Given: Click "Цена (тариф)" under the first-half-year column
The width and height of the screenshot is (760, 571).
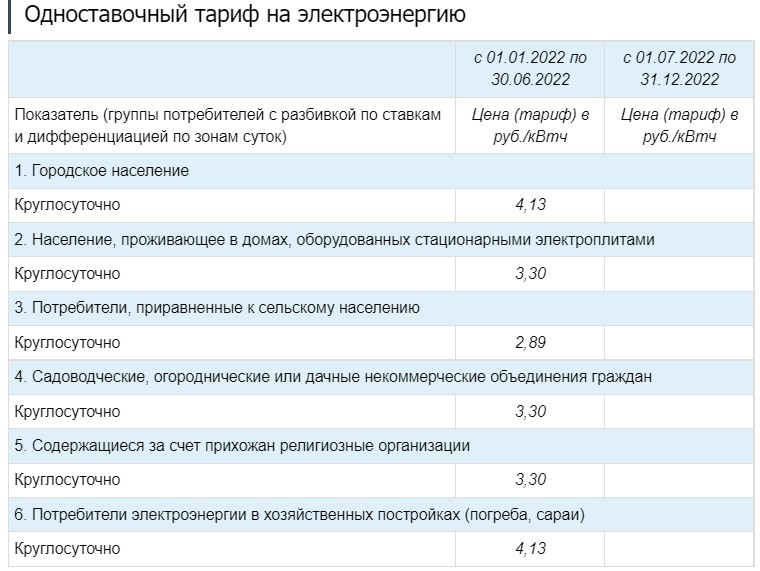Looking at the screenshot, I should pos(530,125).
